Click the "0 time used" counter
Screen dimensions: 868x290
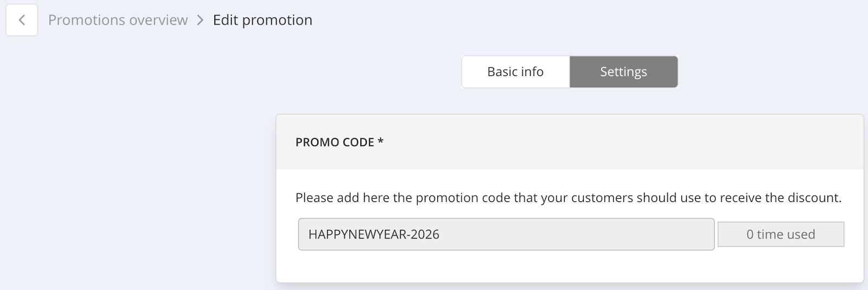pos(781,235)
